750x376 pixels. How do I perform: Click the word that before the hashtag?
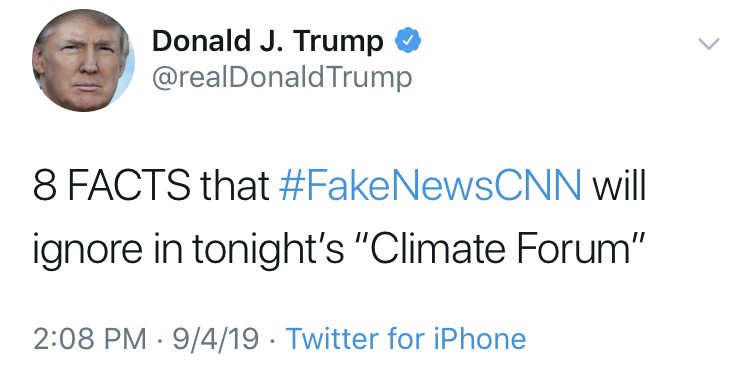235,186
